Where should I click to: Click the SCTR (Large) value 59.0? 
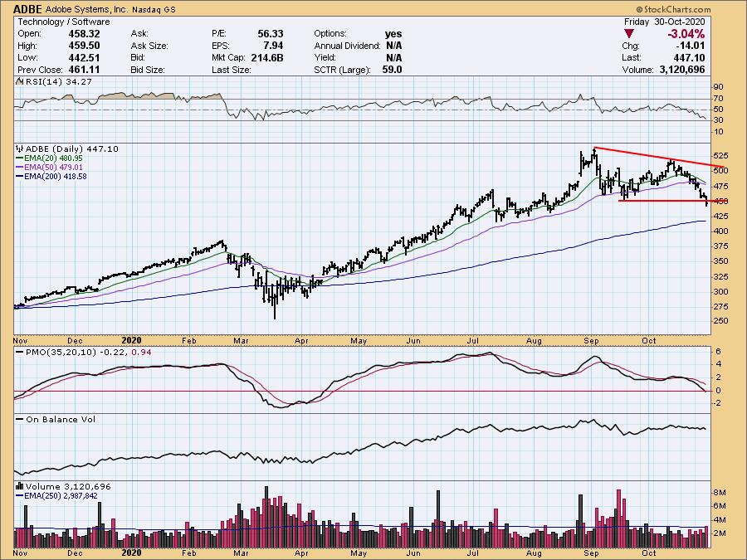coord(392,70)
